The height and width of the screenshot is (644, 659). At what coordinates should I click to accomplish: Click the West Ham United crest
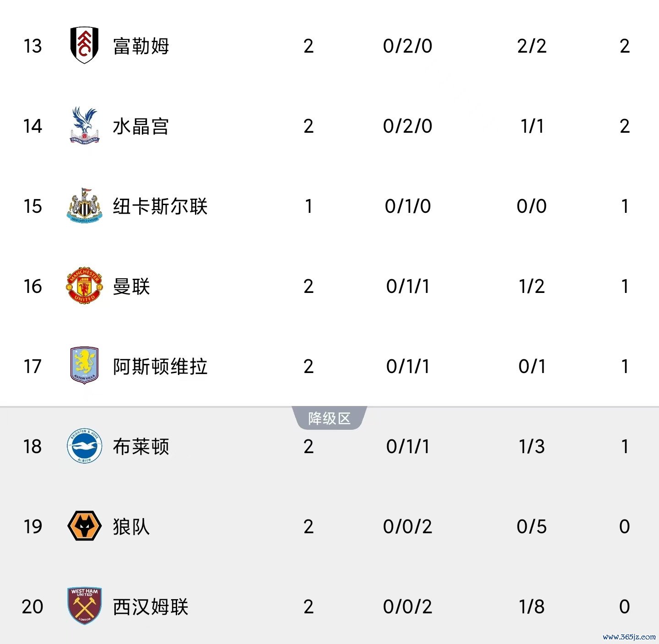point(84,606)
